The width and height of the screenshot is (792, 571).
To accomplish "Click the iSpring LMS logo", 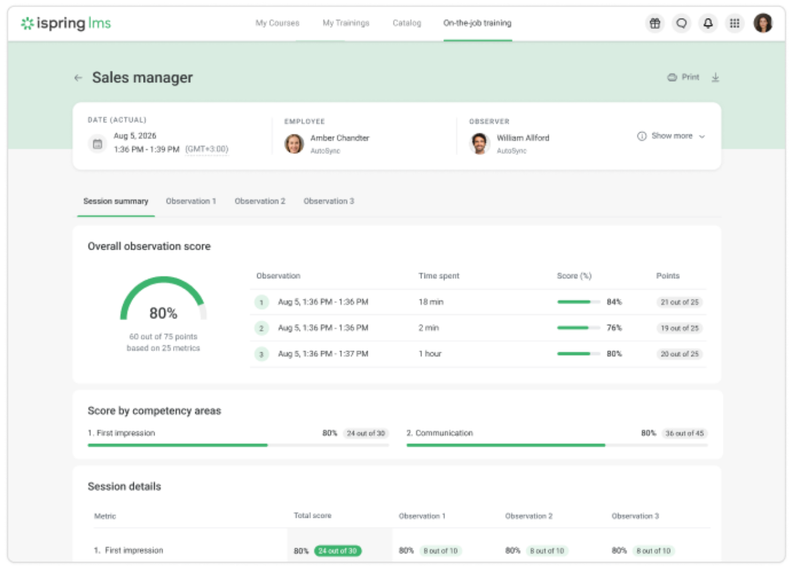I will pyautogui.click(x=66, y=23).
